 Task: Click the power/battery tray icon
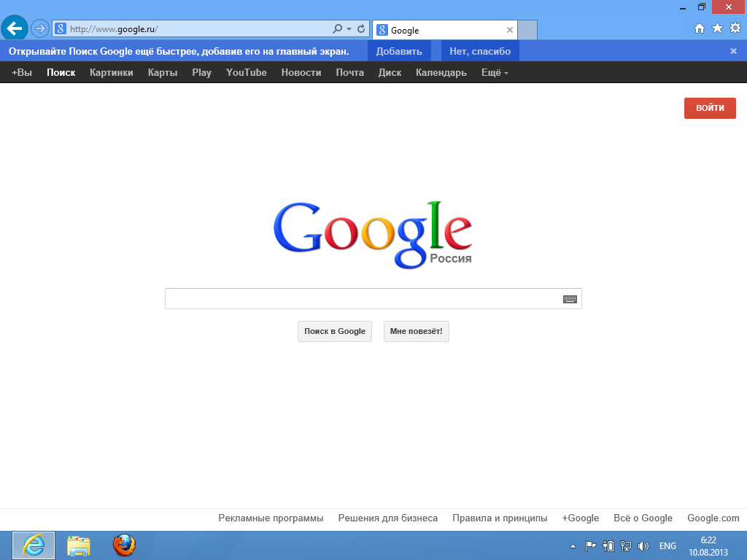point(608,546)
